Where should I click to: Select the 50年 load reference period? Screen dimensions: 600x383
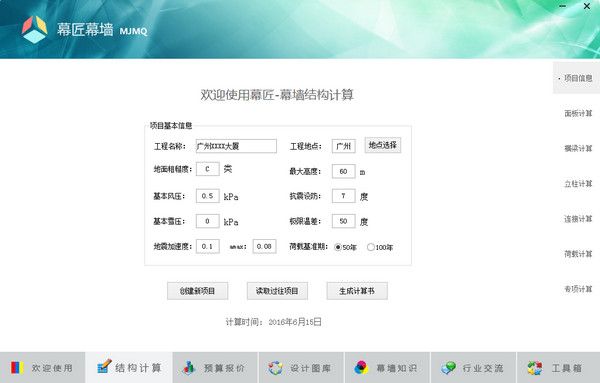click(x=338, y=247)
